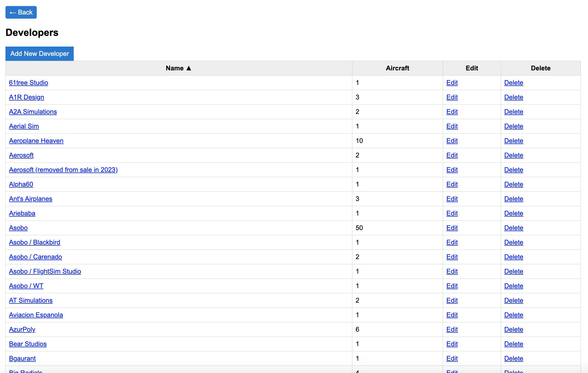Open Aerosoft (removed from sale in 2023) link
Image resolution: width=588 pixels, height=373 pixels.
click(63, 170)
